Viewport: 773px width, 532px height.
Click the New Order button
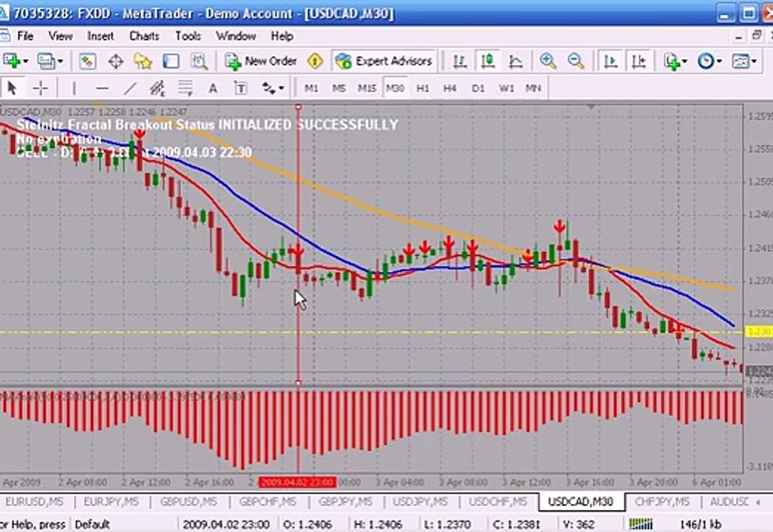[261, 61]
